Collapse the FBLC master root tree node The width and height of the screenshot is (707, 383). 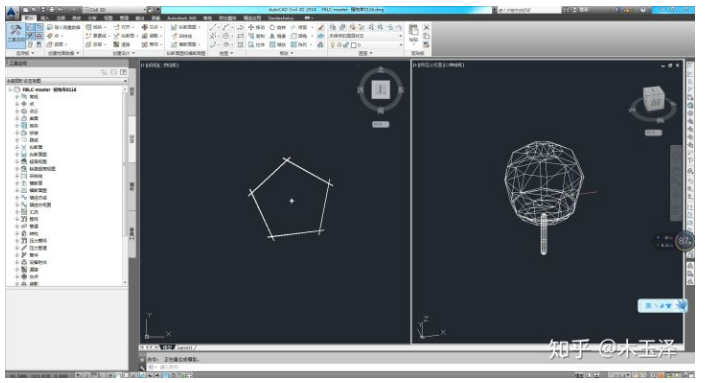click(x=10, y=90)
